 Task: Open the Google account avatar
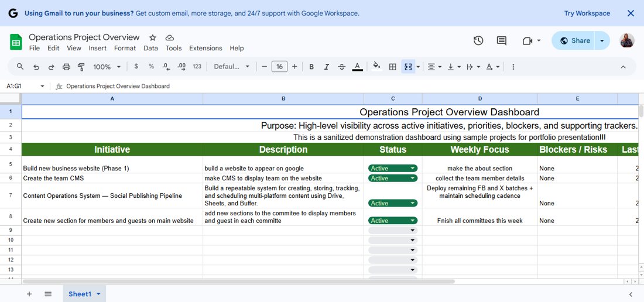(x=627, y=40)
